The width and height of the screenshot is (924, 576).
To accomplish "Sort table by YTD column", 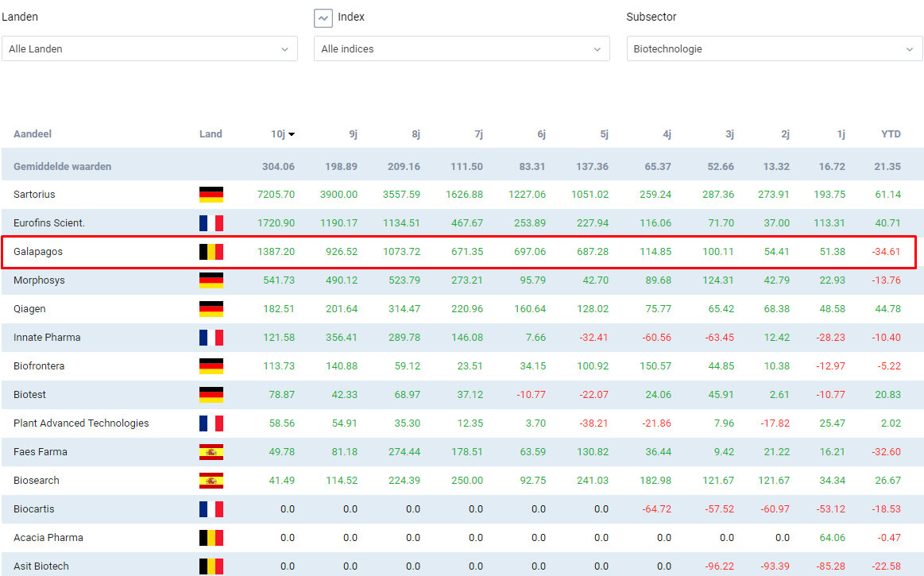I will (x=891, y=134).
